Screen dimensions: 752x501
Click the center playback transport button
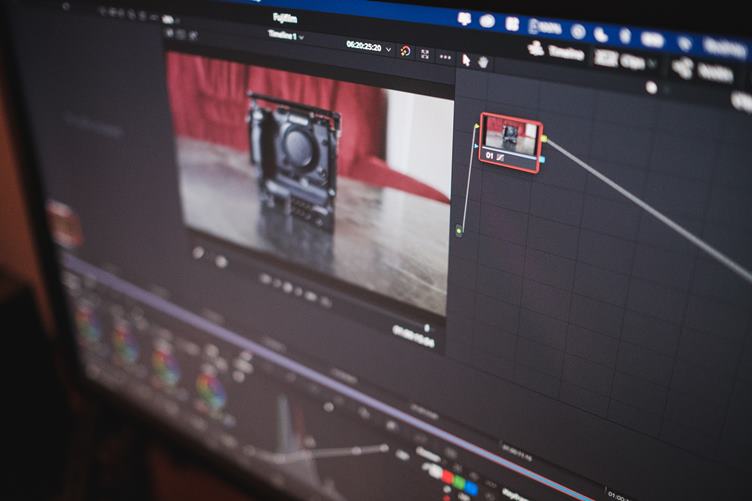(x=286, y=287)
